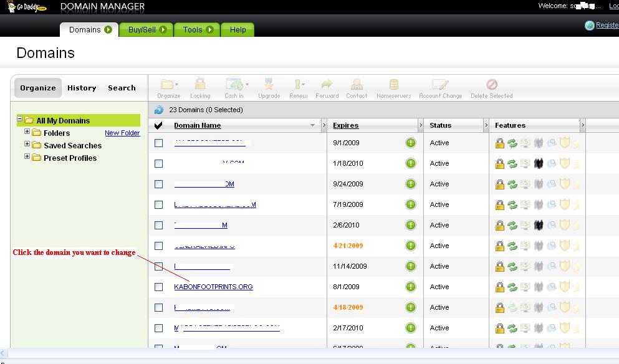Check the box for the 7/19/2009 domain
Screen dimensions: 619x364
click(x=159, y=204)
